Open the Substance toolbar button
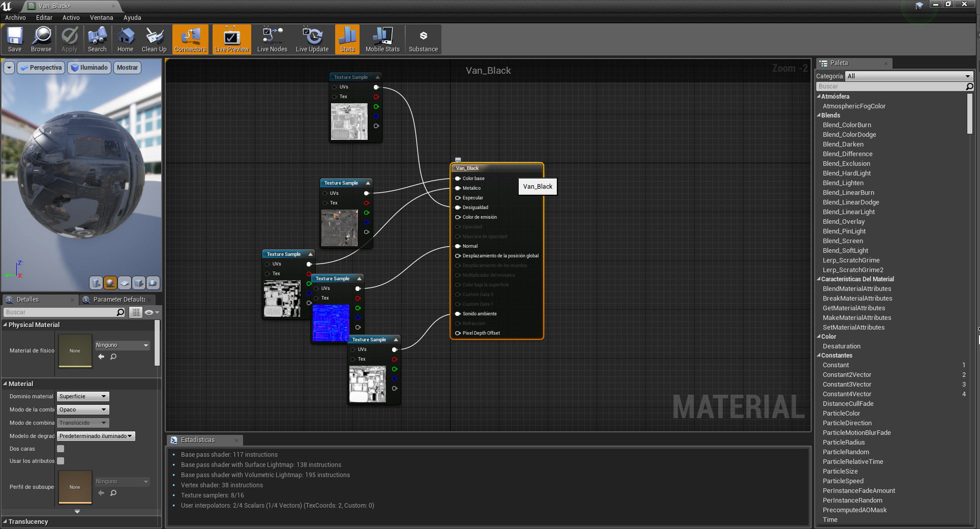 tap(423, 40)
